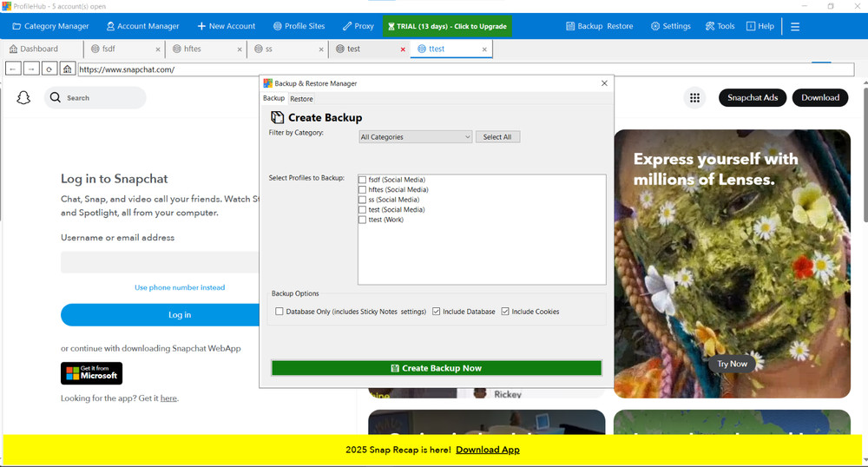Image resolution: width=868 pixels, height=467 pixels.
Task: Click the Snapchat Log in button
Action: point(160,315)
